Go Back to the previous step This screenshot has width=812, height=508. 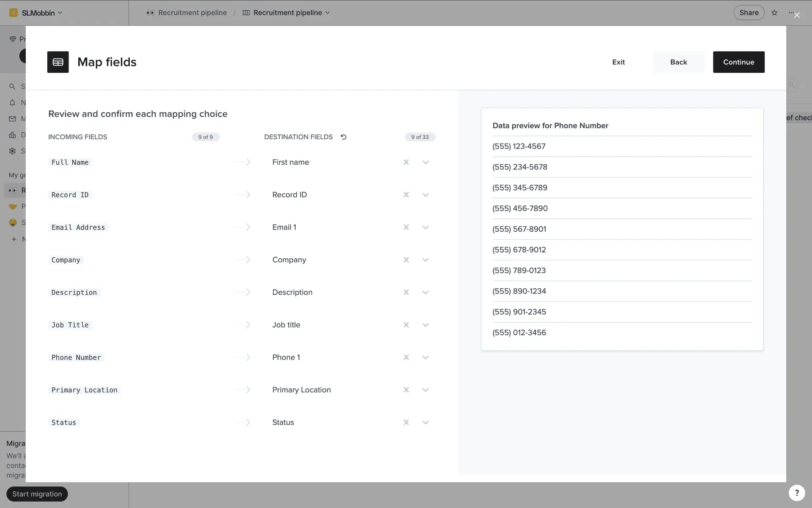coord(678,62)
